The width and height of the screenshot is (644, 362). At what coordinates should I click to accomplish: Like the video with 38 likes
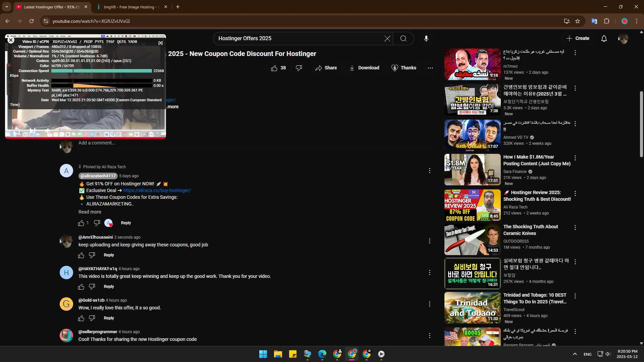click(x=278, y=68)
